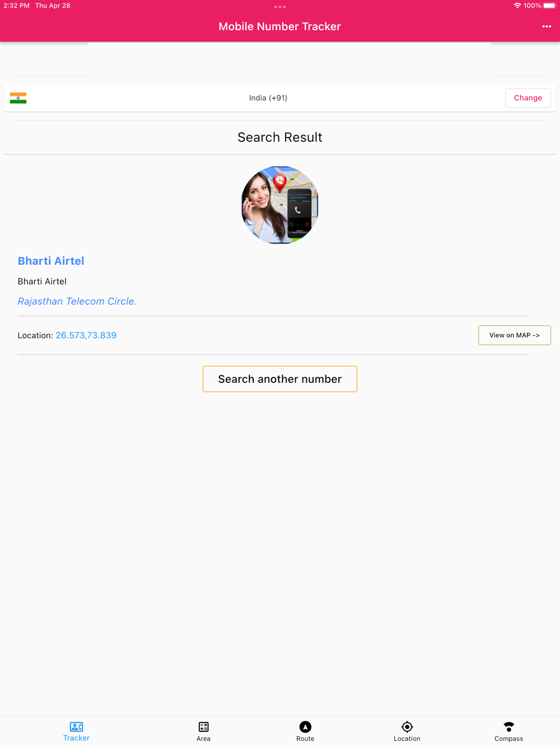Tap the Route navigation arrow icon
Viewport: 560px width, 747px height.
tap(305, 727)
